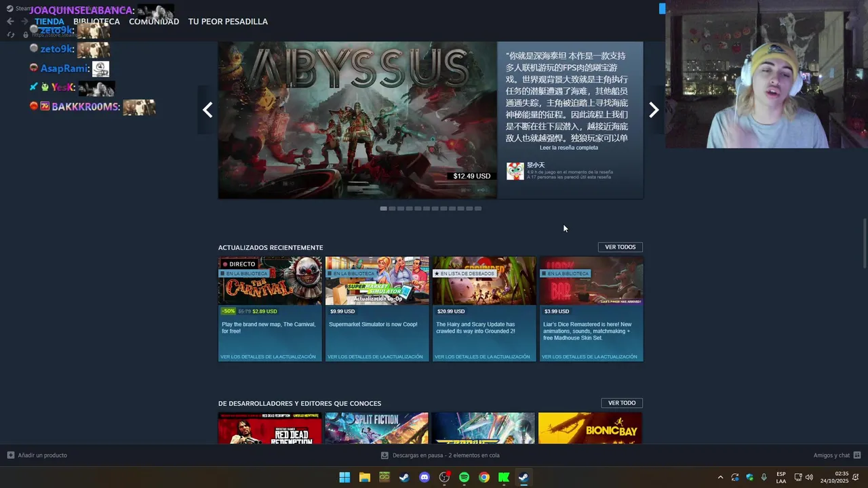
Task: Click the DIRECTO live badge on The Carnival
Action: (239, 264)
